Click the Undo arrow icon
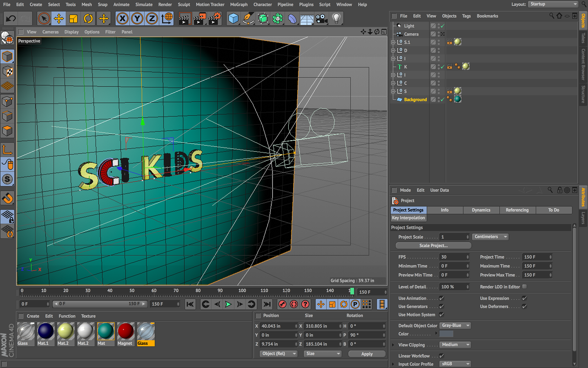Screen dimensions: 588x368 (x=11, y=19)
